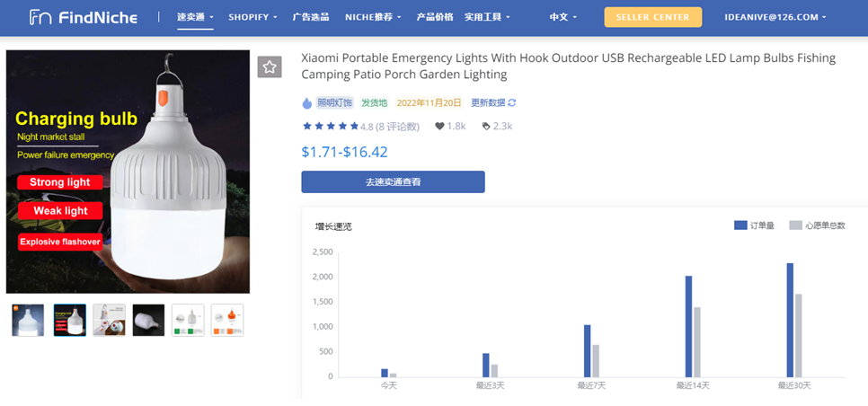This screenshot has width=868, height=406.
Task: Click the 增长速览 chart heading
Action: pyautogui.click(x=333, y=226)
